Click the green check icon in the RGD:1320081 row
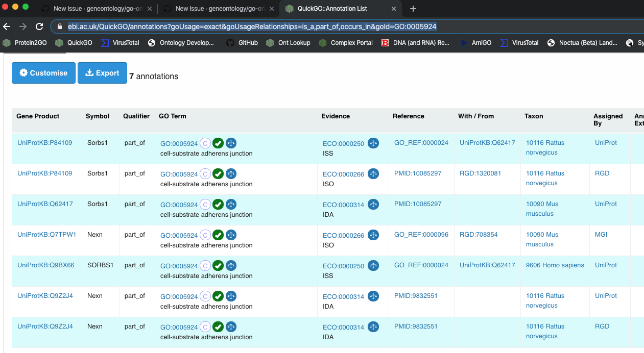The height and width of the screenshot is (353, 644). pos(218,174)
